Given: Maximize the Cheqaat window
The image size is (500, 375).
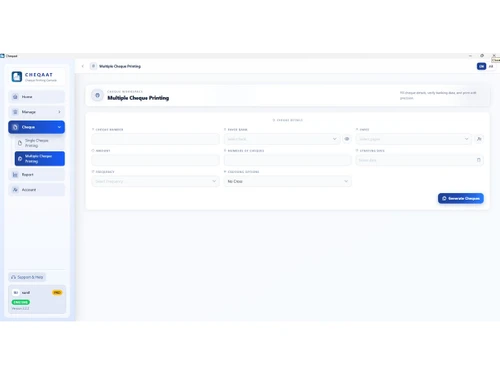Looking at the screenshot, I should [x=482, y=56].
